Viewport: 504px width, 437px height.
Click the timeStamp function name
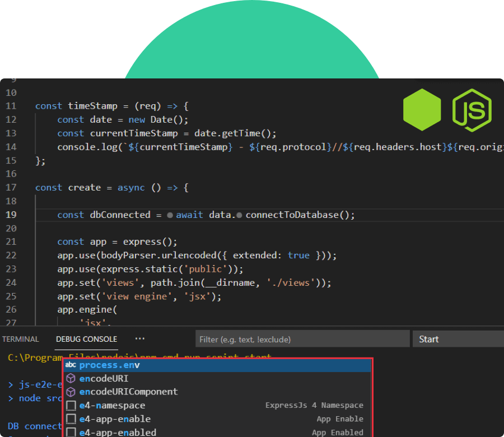(x=93, y=106)
